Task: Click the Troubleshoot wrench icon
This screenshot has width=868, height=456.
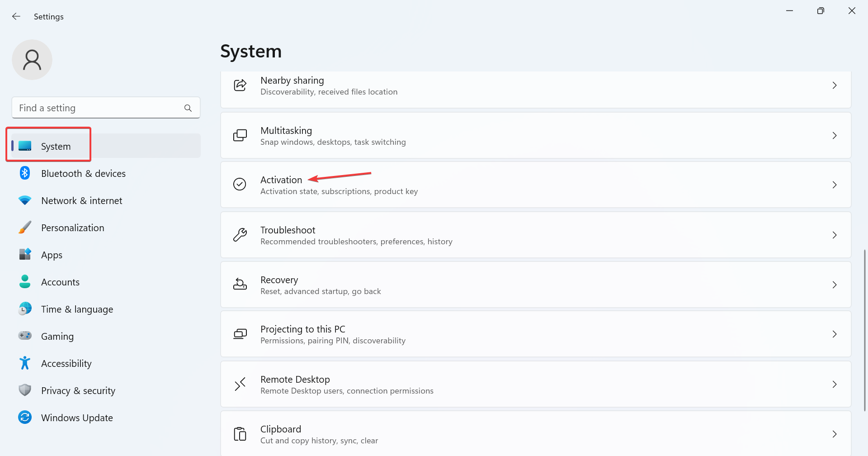Action: click(x=240, y=235)
